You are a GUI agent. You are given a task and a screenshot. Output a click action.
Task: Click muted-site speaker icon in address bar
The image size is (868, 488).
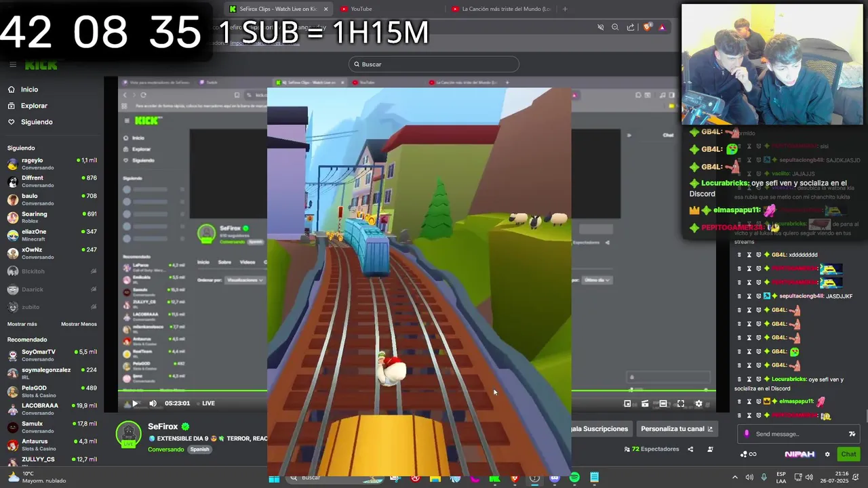coord(600,27)
